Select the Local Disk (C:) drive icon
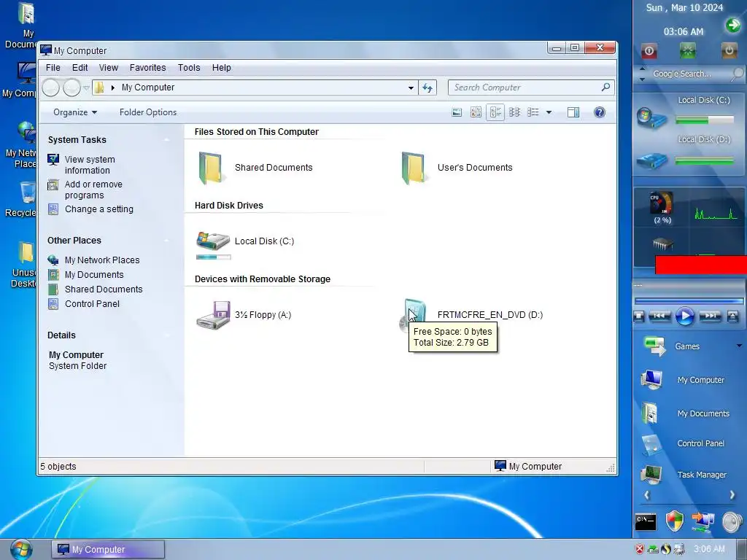The height and width of the screenshot is (560, 747). (x=213, y=241)
